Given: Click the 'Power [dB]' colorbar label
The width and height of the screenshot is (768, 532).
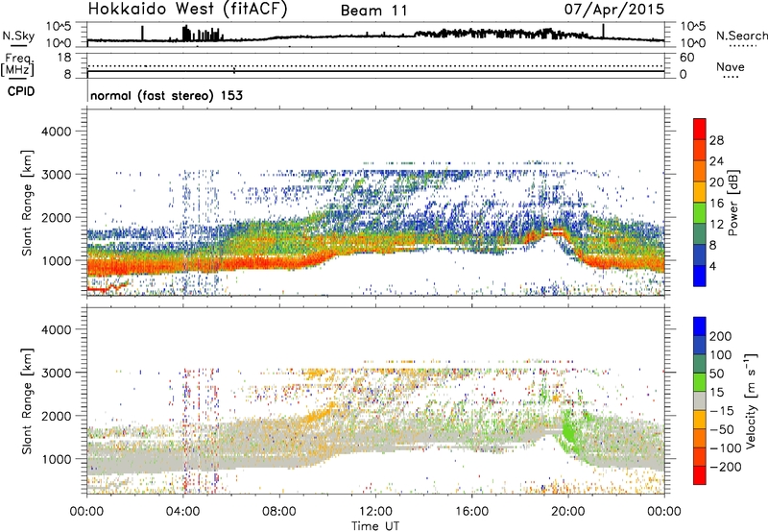Looking at the screenshot, I should point(732,203).
